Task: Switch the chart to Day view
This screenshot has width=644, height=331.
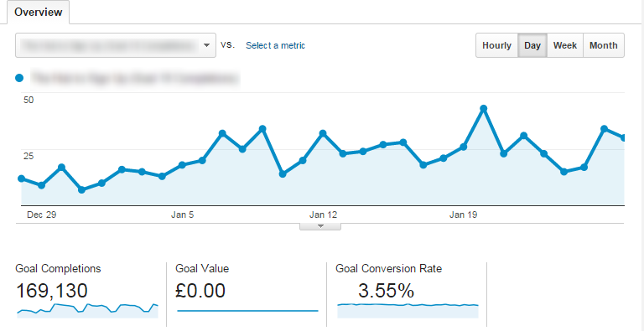Action: (x=532, y=45)
